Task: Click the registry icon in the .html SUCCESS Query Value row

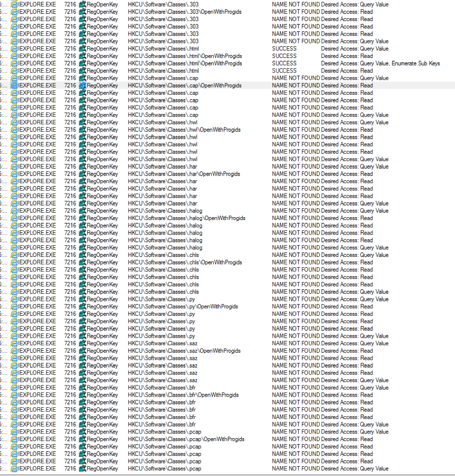Action: [x=83, y=49]
